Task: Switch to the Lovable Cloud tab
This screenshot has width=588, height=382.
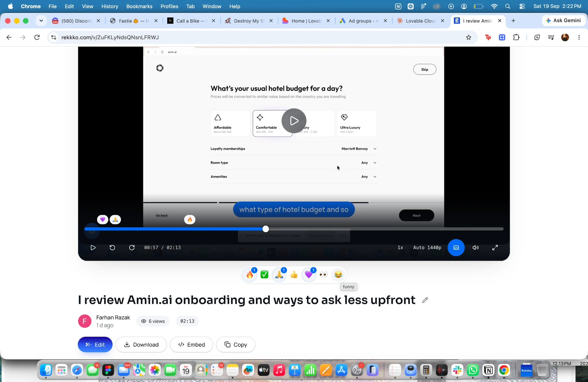Action: (x=421, y=21)
